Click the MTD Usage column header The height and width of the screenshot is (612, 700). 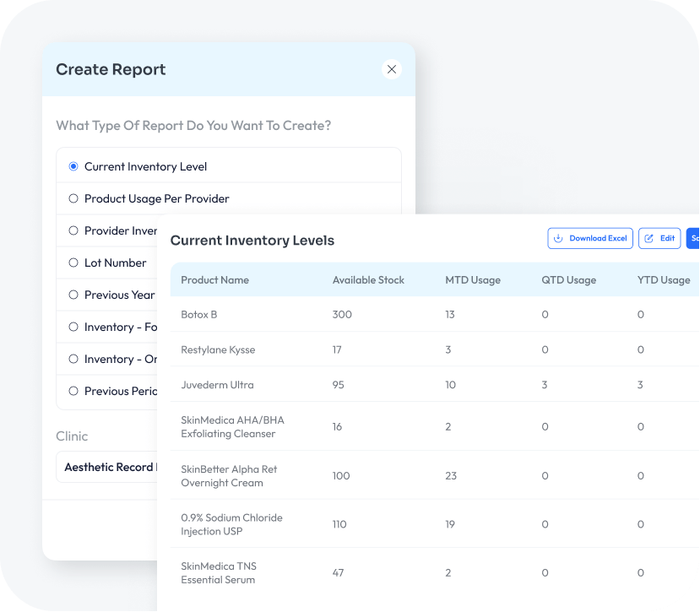point(473,280)
